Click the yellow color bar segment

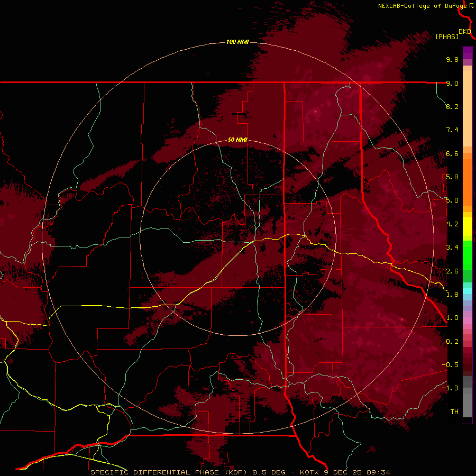467,226
